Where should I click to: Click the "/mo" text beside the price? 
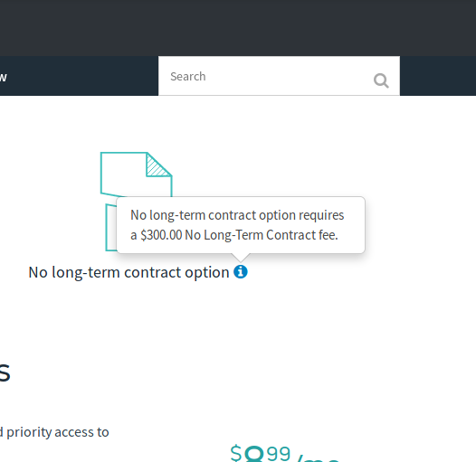(317, 457)
